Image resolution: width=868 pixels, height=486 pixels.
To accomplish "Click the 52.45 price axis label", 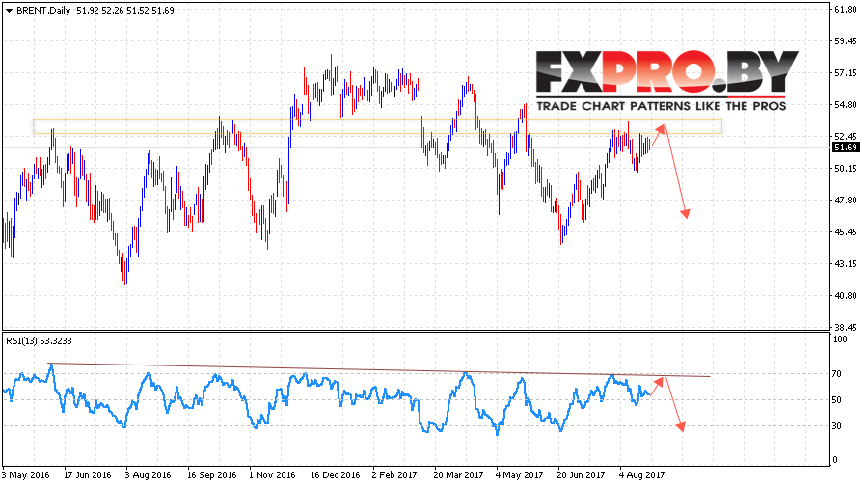I will point(845,137).
